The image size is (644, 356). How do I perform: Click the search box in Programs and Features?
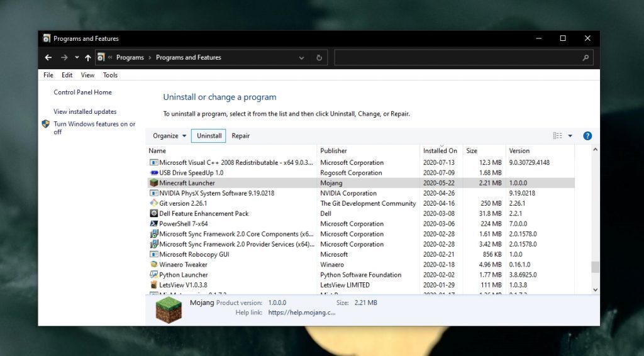459,57
